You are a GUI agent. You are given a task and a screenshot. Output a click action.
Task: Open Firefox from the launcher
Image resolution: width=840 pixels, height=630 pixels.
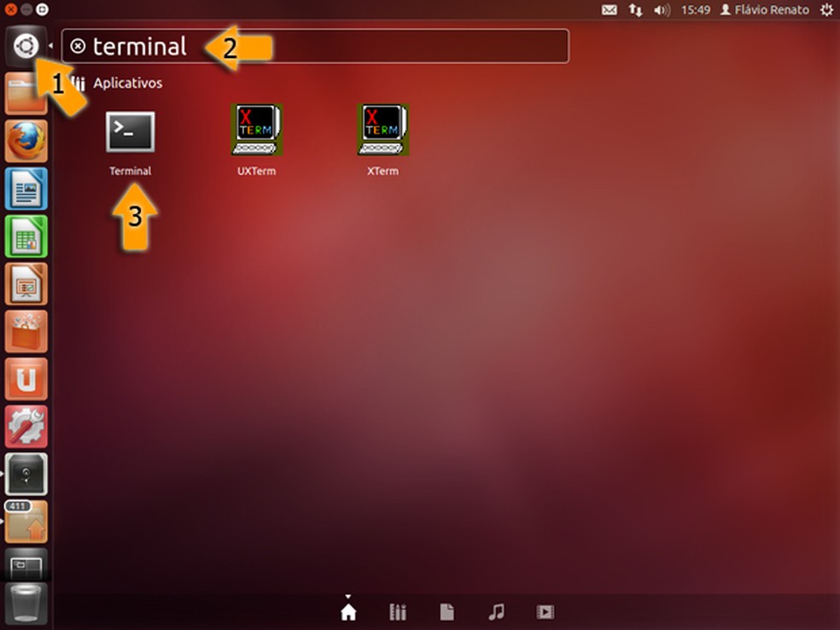[x=26, y=142]
